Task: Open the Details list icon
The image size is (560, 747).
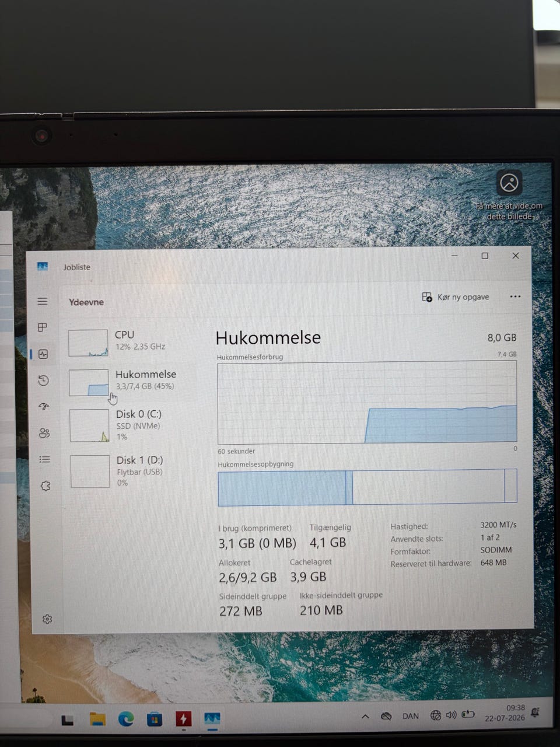Action: tap(45, 459)
